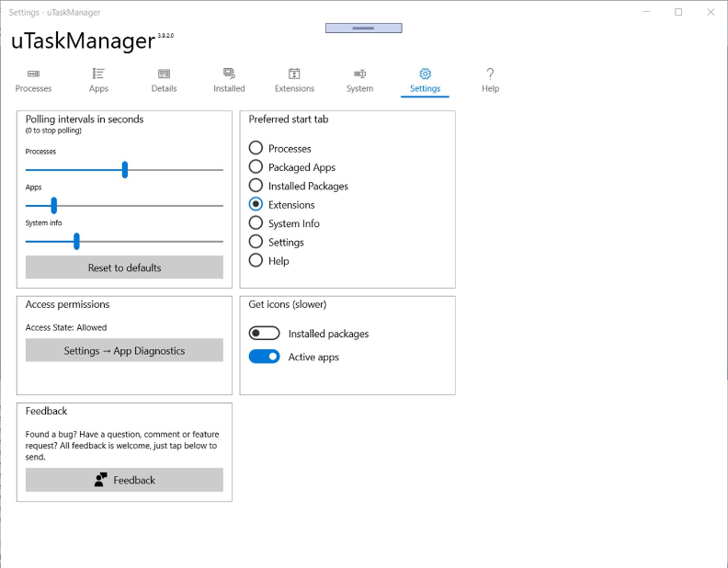
Task: Open the Processes tab icon
Action: 33,74
